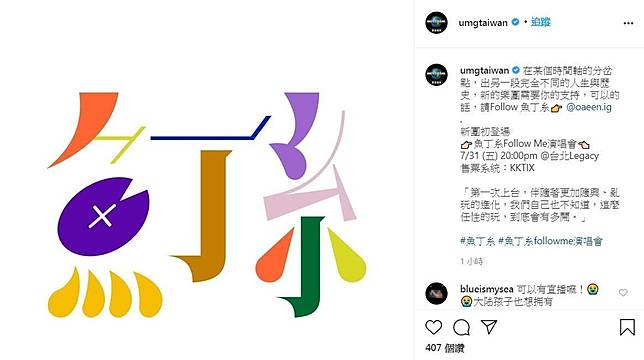Image resolution: width=644 pixels, height=360 pixels.
Task: Click the 1小時 post timestamp
Action: coord(472,261)
